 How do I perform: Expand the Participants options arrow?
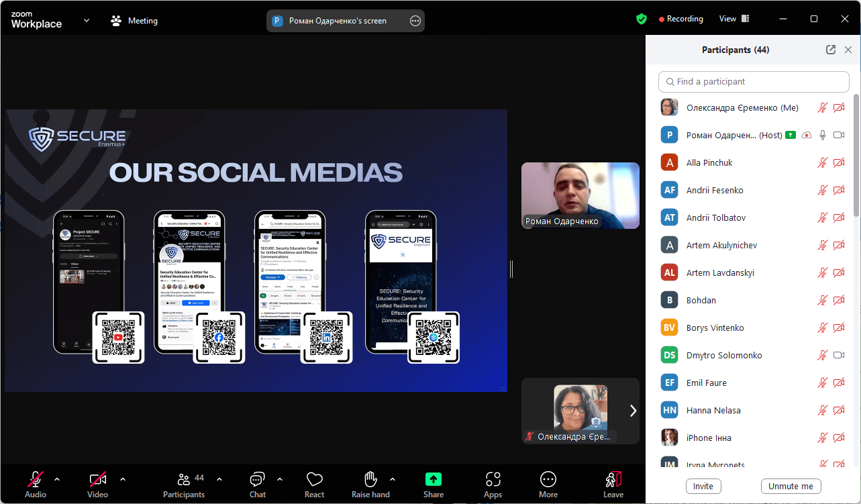(219, 479)
